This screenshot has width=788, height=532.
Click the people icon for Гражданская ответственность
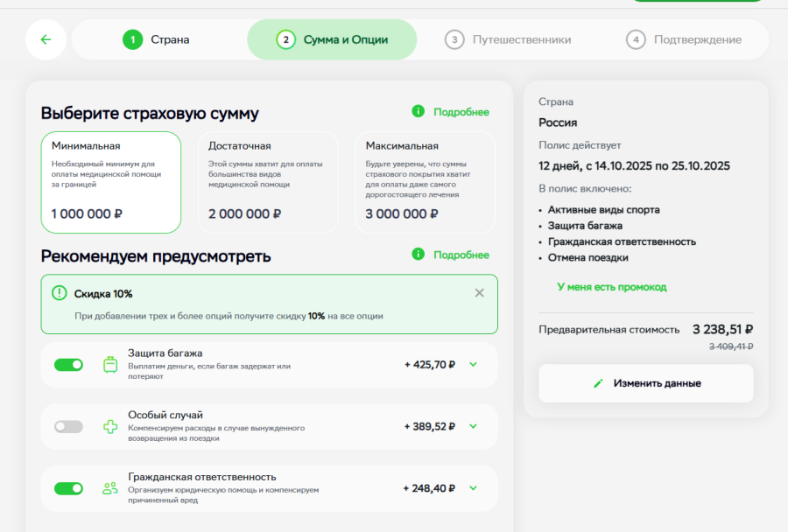110,488
